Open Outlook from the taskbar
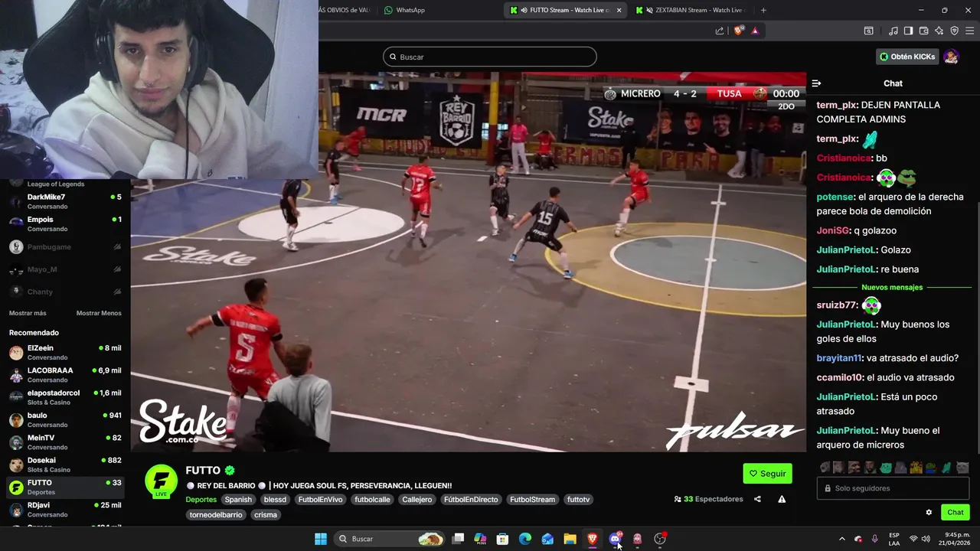This screenshot has height=551, width=980. [547, 539]
